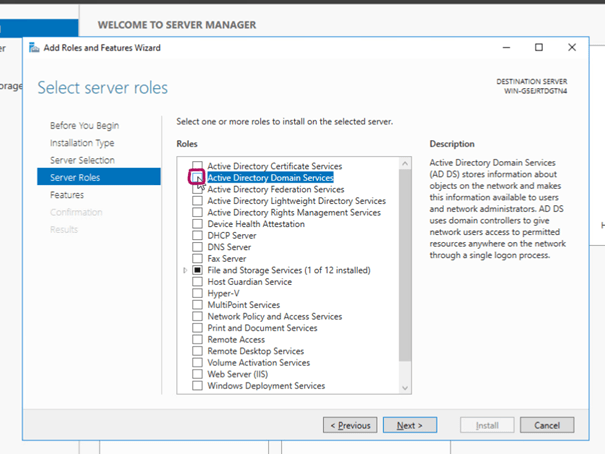605x454 pixels.
Task: Toggle File and Storage Services checkbox
Action: pos(198,270)
